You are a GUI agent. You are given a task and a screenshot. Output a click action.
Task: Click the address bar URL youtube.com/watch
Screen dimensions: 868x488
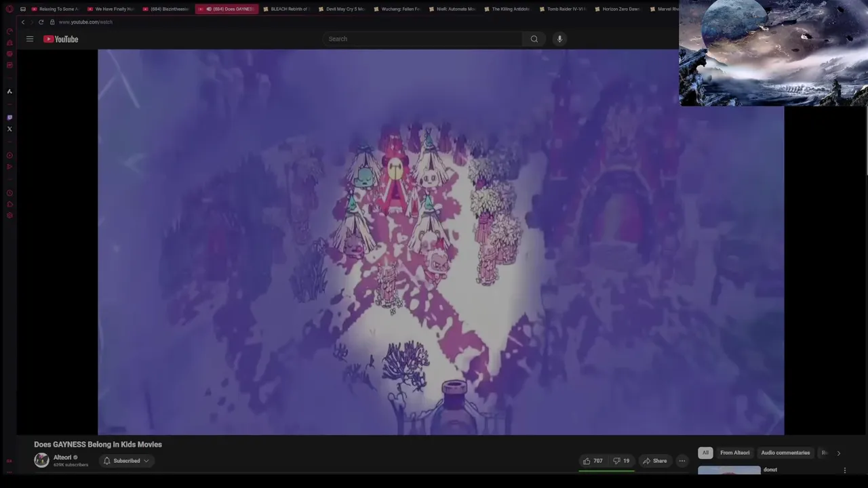(x=85, y=22)
